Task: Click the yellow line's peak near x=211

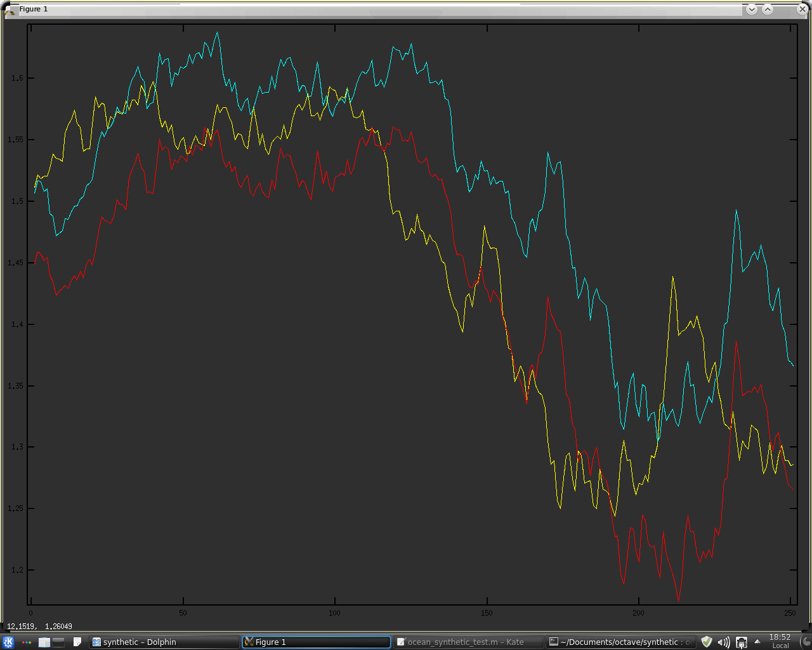Action: click(x=672, y=277)
